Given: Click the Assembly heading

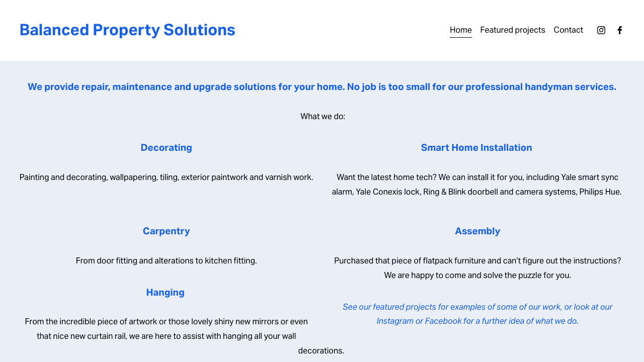Looking at the screenshot, I should [477, 231].
